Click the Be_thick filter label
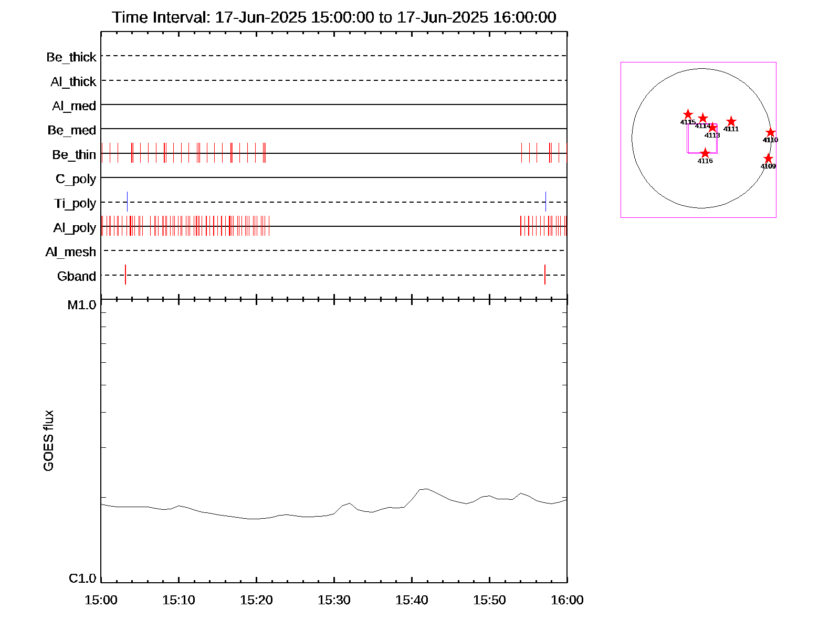840x630 pixels. click(71, 57)
